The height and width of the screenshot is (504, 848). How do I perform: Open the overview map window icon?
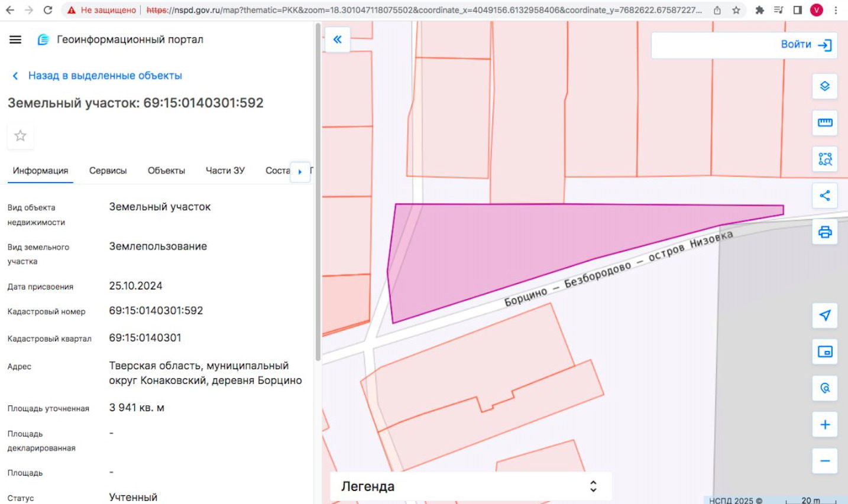point(825,352)
